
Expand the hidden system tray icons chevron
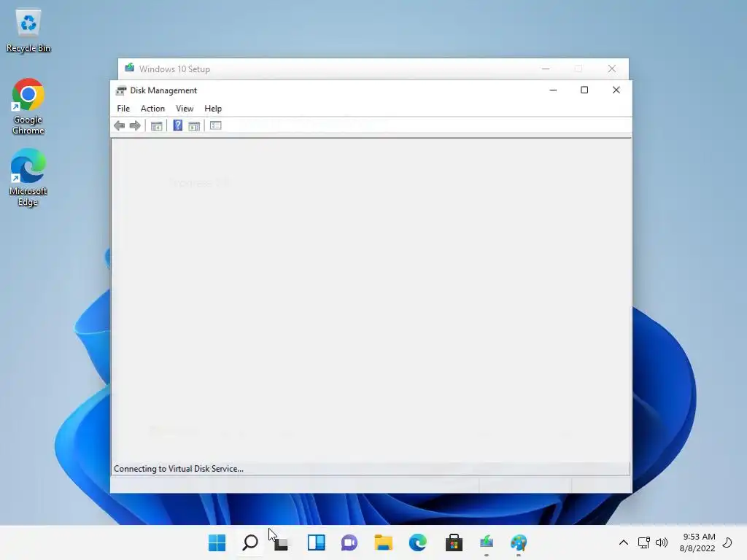click(x=623, y=542)
